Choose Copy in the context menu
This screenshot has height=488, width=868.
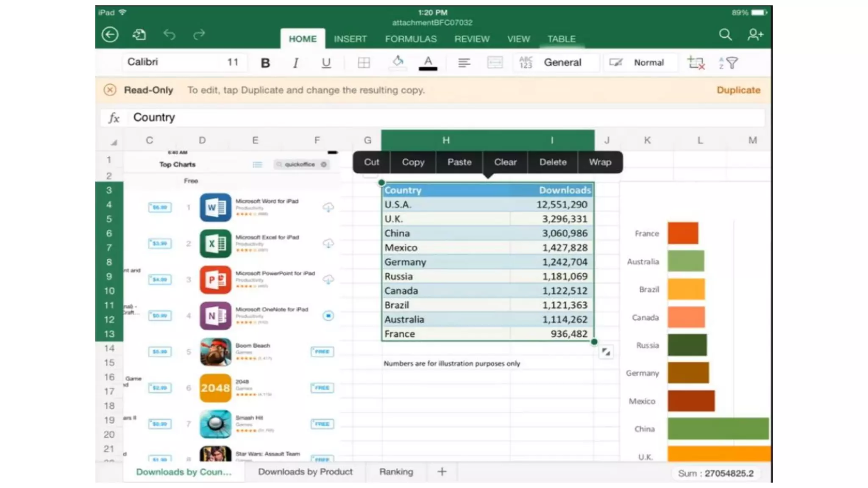(413, 162)
